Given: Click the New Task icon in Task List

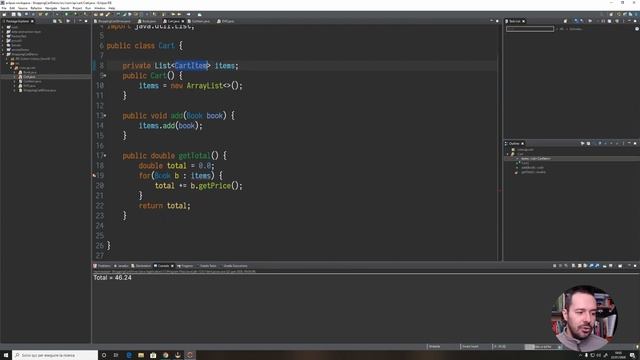Looking at the screenshot, I should [565, 21].
